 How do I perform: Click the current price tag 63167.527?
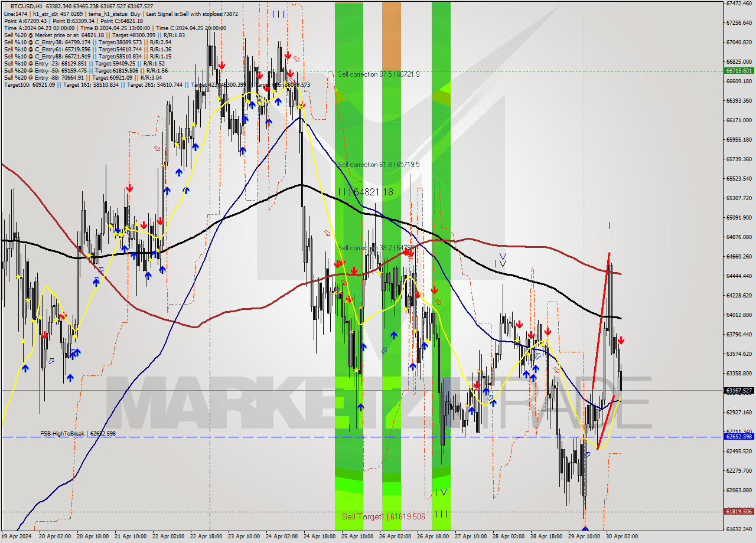point(739,390)
